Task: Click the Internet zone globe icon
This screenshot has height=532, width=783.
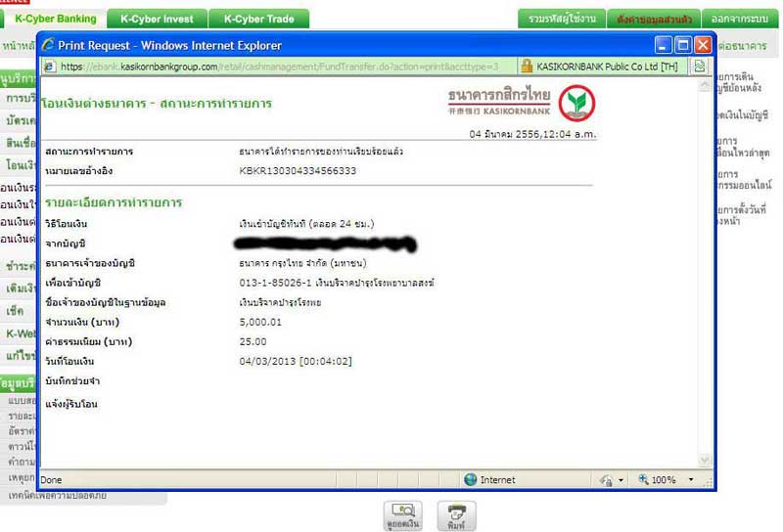Action: [x=470, y=479]
